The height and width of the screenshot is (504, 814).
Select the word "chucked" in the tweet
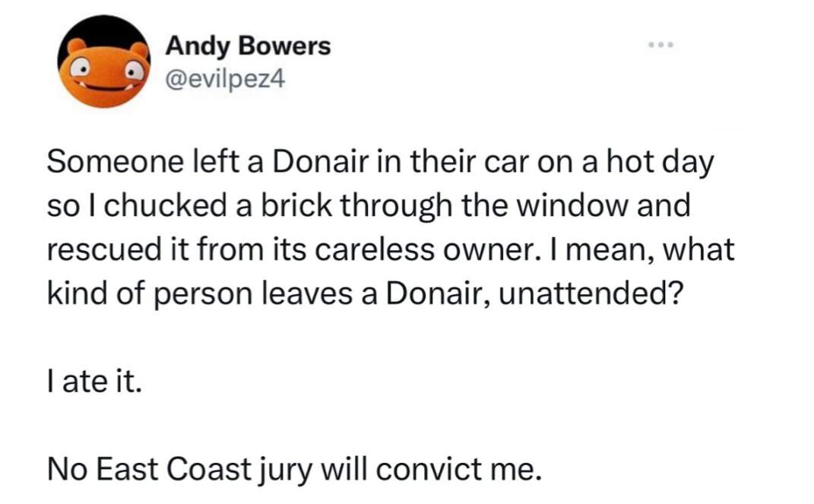pos(168,206)
